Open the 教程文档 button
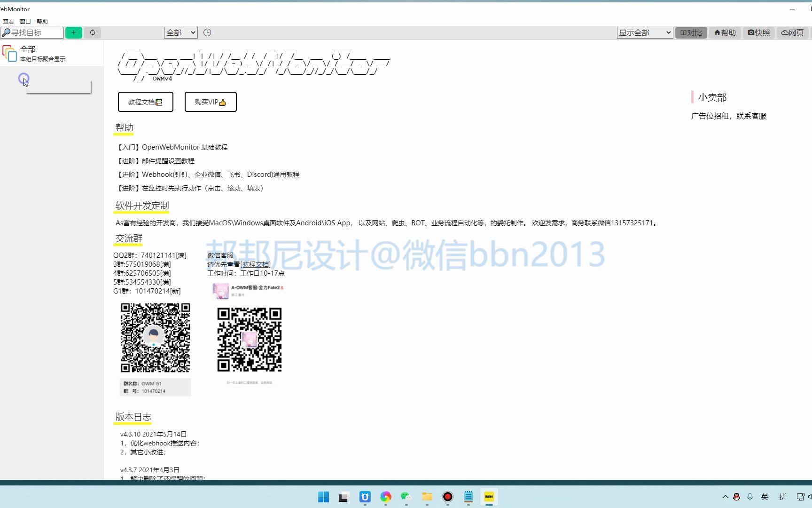The image size is (812, 508). pos(146,102)
